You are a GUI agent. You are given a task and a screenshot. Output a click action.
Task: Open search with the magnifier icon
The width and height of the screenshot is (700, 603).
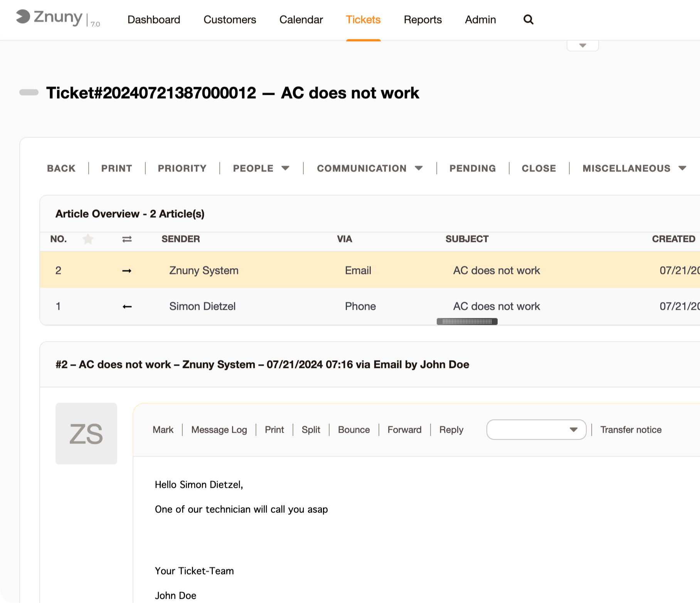pyautogui.click(x=528, y=20)
